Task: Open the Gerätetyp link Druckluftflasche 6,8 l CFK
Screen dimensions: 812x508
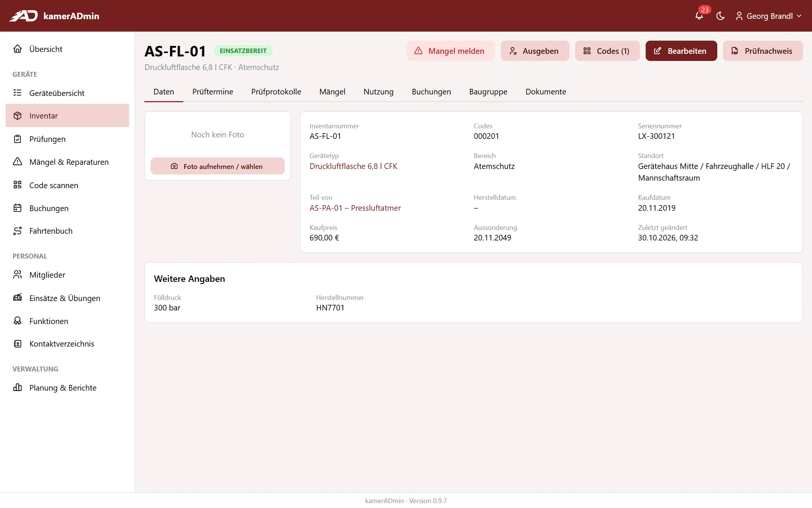Action: click(353, 166)
